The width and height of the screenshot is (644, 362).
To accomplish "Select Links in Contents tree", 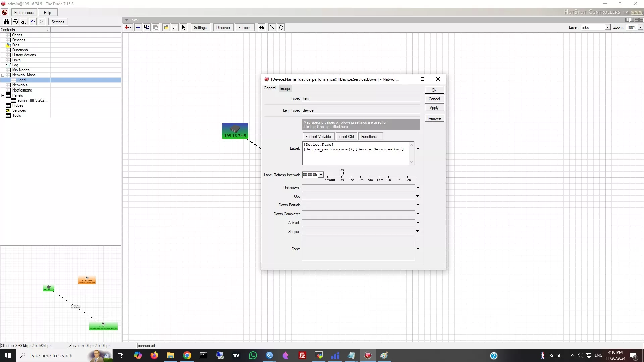I will [16, 60].
